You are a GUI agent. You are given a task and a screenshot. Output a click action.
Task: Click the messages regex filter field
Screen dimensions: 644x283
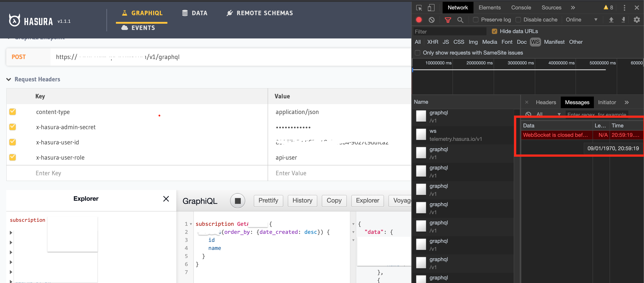click(597, 114)
